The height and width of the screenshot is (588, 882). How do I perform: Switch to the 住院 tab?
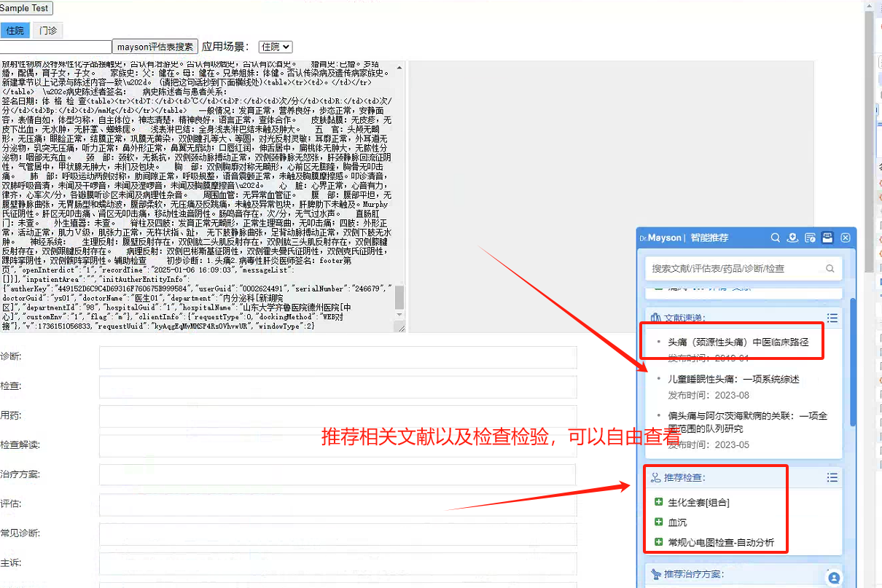click(x=15, y=31)
